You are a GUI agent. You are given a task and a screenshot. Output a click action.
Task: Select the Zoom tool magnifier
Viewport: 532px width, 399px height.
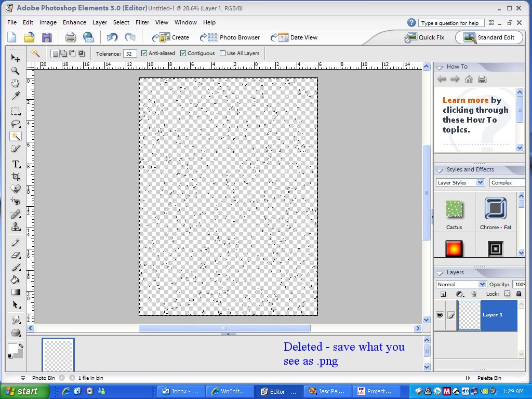click(15, 71)
